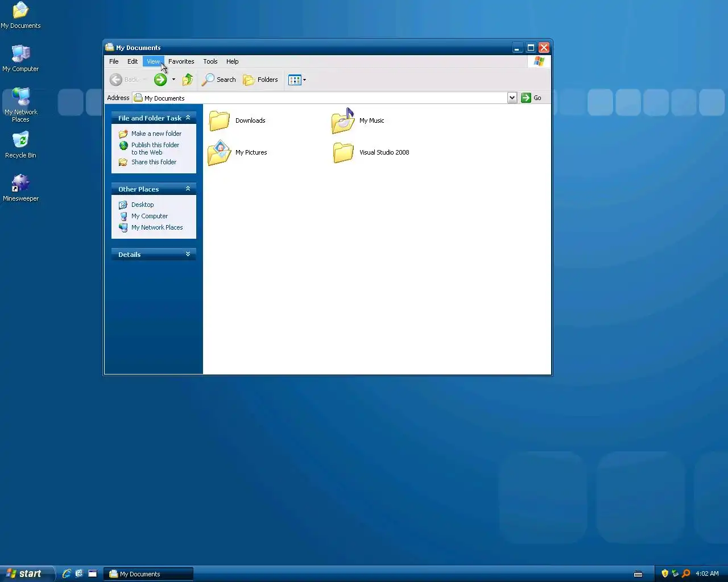
Task: Click the Views toolbar icon
Action: 294,80
